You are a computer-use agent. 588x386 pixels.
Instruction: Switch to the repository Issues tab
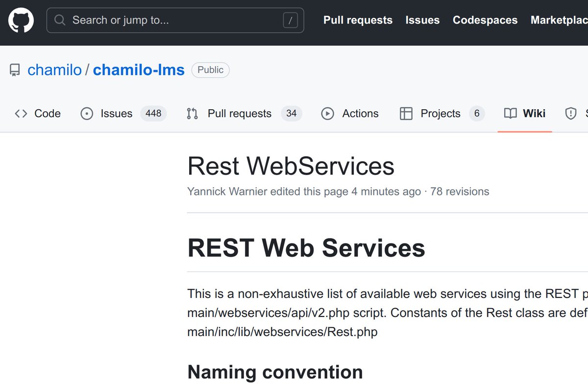[x=123, y=114]
